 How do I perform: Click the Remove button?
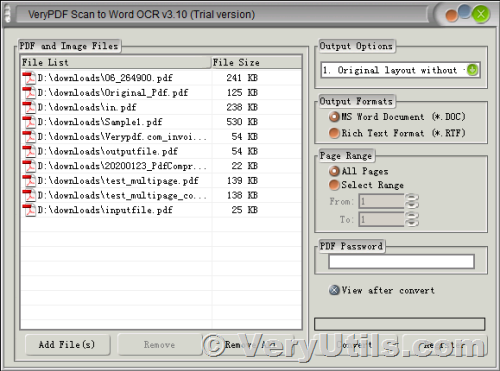pos(160,345)
